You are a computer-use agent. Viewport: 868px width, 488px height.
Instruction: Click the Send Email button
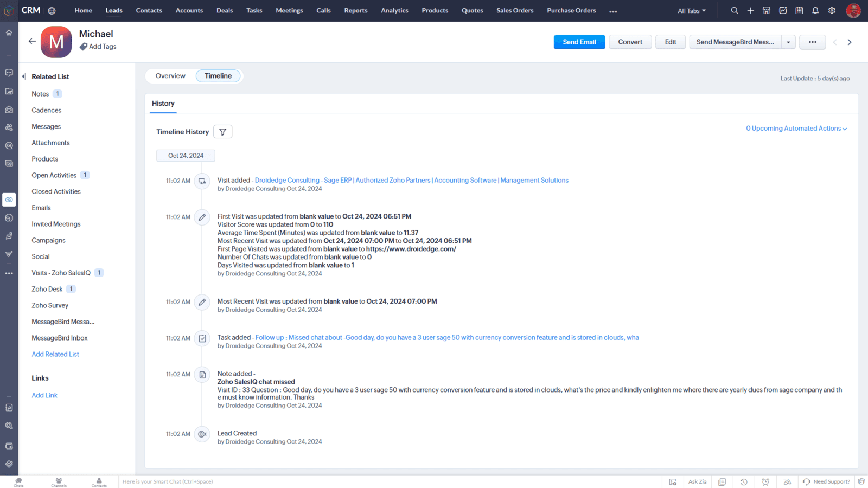coord(579,42)
